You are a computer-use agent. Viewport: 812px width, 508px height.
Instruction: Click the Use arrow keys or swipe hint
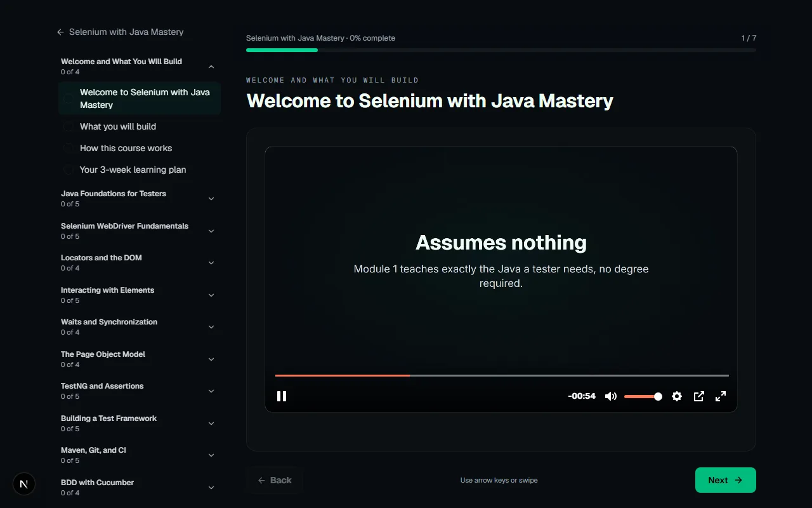coord(499,480)
